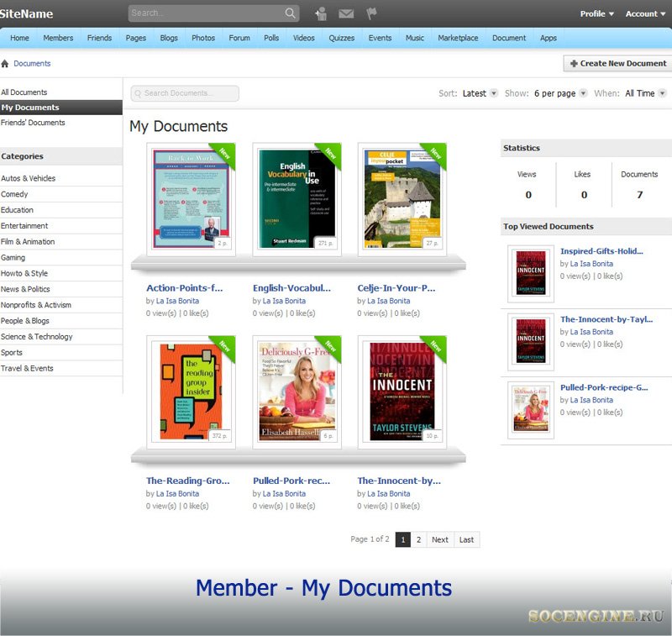Open the Forum menu item
The height and width of the screenshot is (636, 672).
pos(239,38)
